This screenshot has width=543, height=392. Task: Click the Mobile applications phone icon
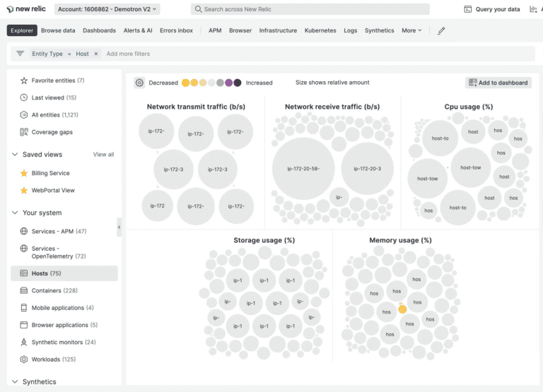tap(23, 308)
